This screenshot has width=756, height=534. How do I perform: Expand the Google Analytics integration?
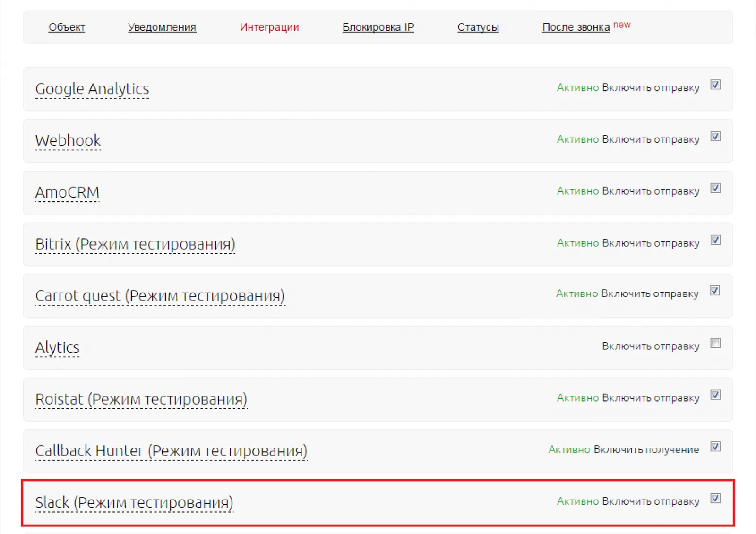(92, 89)
